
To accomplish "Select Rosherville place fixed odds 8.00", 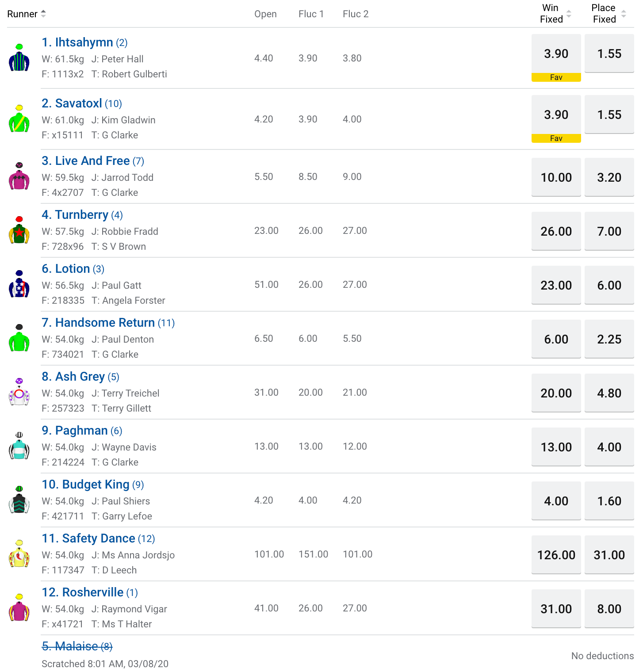I will (609, 609).
